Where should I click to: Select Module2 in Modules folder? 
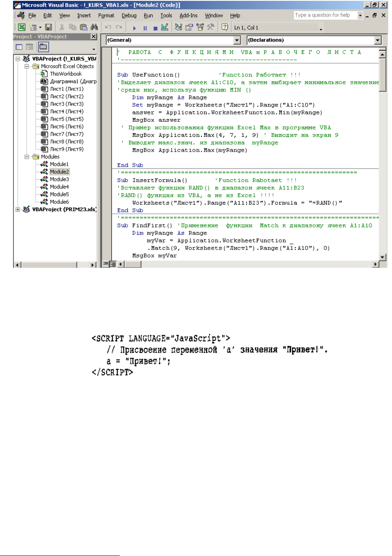click(x=59, y=172)
